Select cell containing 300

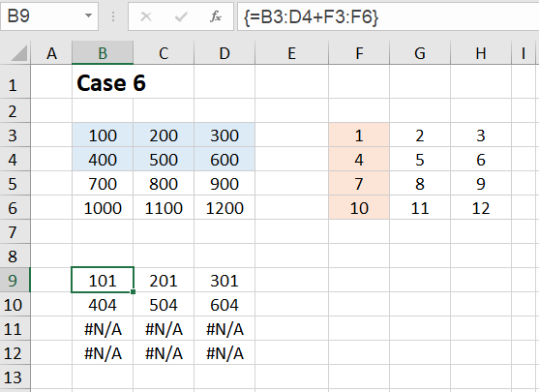click(225, 136)
